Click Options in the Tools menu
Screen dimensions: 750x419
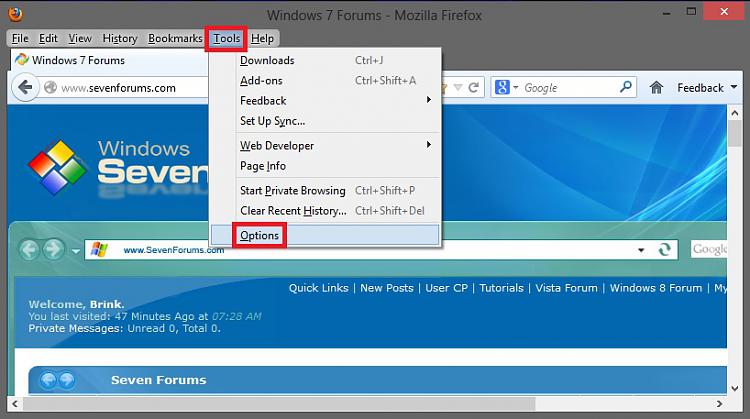[325, 235]
